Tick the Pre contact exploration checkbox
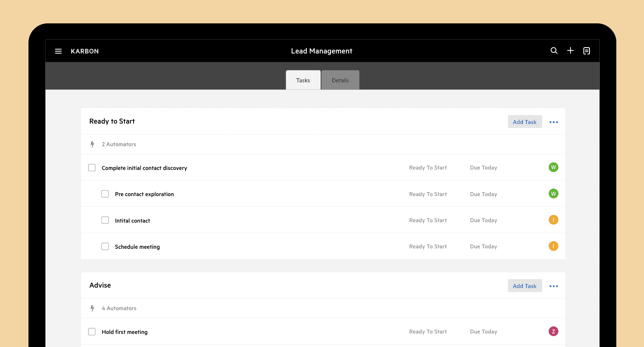Image resolution: width=644 pixels, height=347 pixels. 105,194
